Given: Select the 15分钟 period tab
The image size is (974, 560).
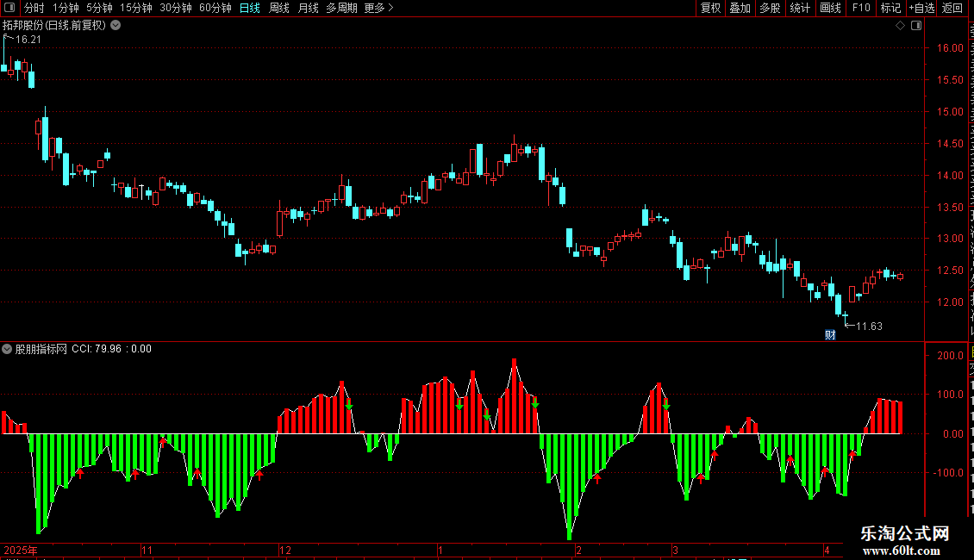Looking at the screenshot, I should click(135, 8).
